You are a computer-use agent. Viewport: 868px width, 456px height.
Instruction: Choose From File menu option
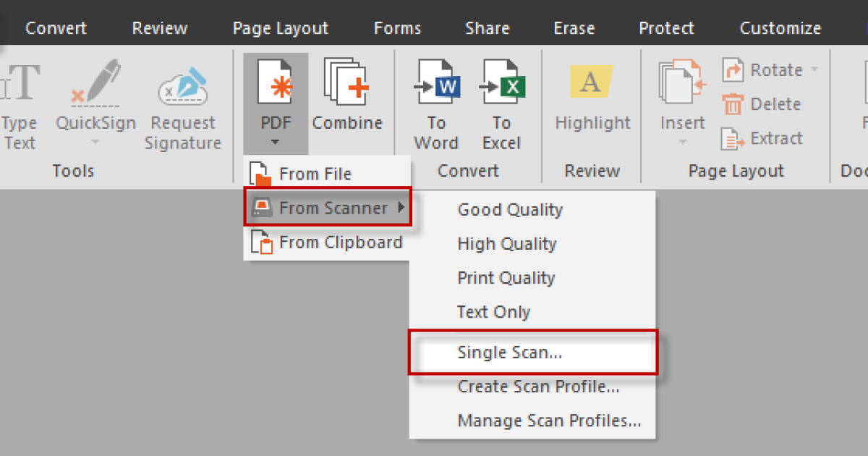pos(315,174)
